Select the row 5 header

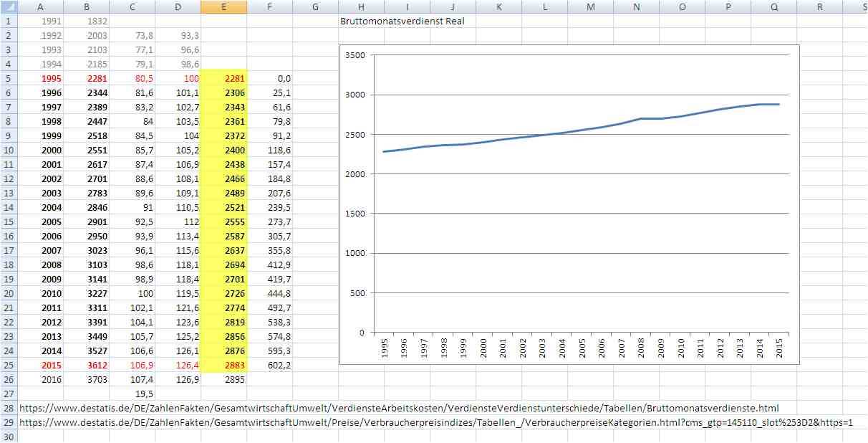coord(9,78)
